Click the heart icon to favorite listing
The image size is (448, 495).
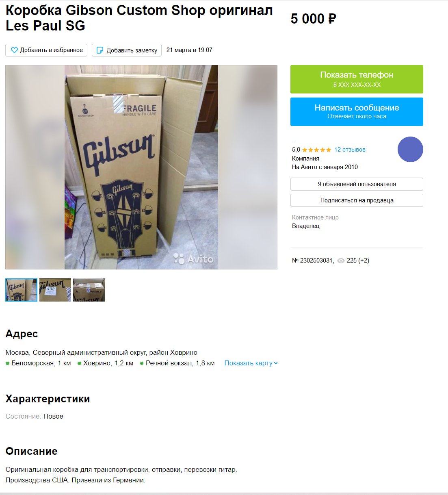click(14, 50)
